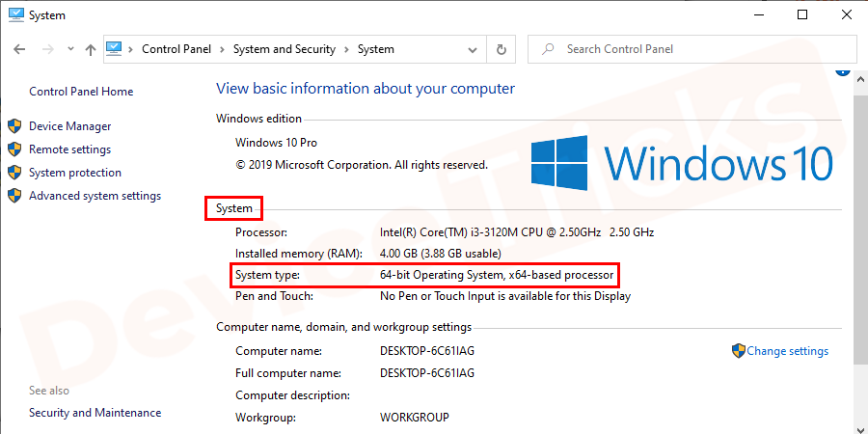Click View basic information heading
Image resolution: width=868 pixels, height=434 pixels.
(366, 89)
